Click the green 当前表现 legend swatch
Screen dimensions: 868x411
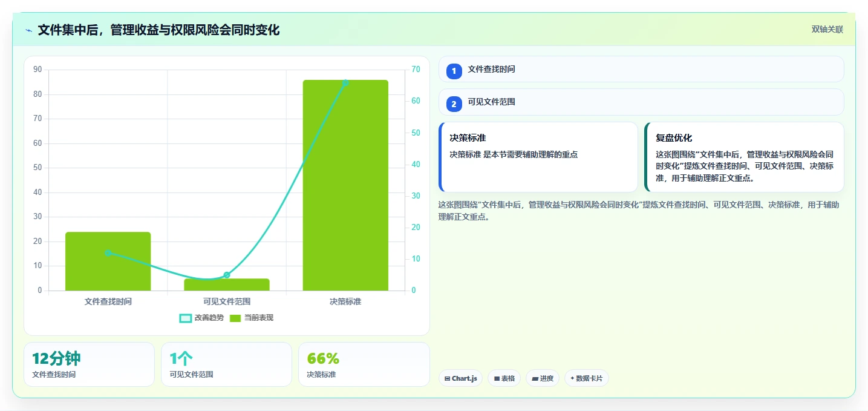[235, 318]
